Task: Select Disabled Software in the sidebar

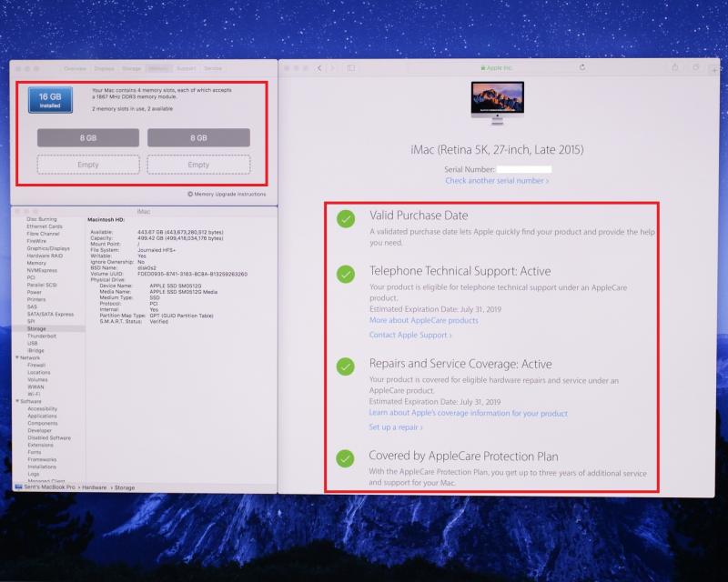Action: tap(49, 437)
